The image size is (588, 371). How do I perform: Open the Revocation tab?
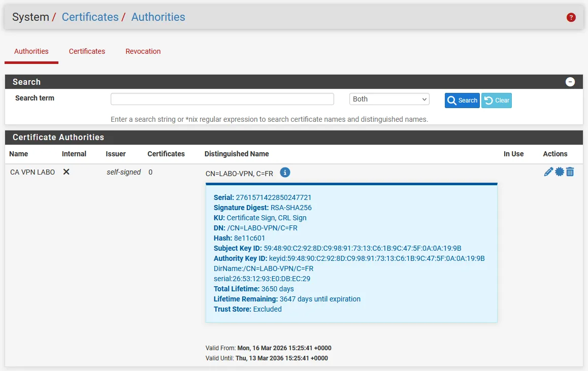tap(143, 51)
